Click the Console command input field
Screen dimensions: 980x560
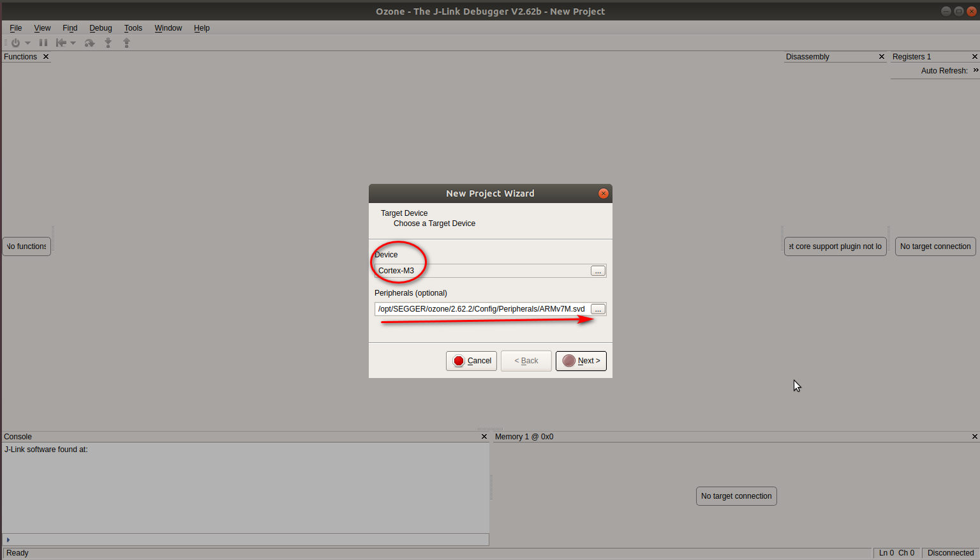click(x=246, y=540)
